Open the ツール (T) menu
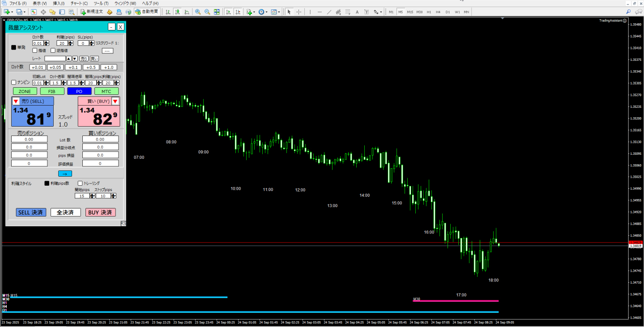The width and height of the screenshot is (644, 327). 101,3
